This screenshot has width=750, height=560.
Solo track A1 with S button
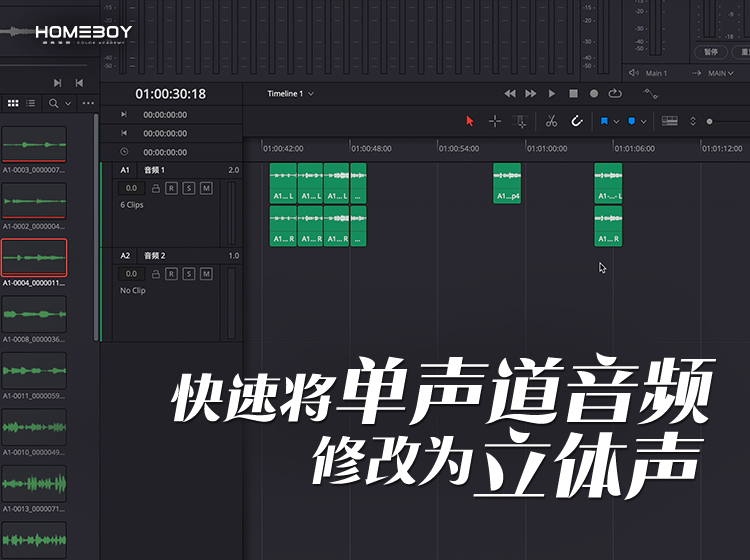click(x=188, y=188)
